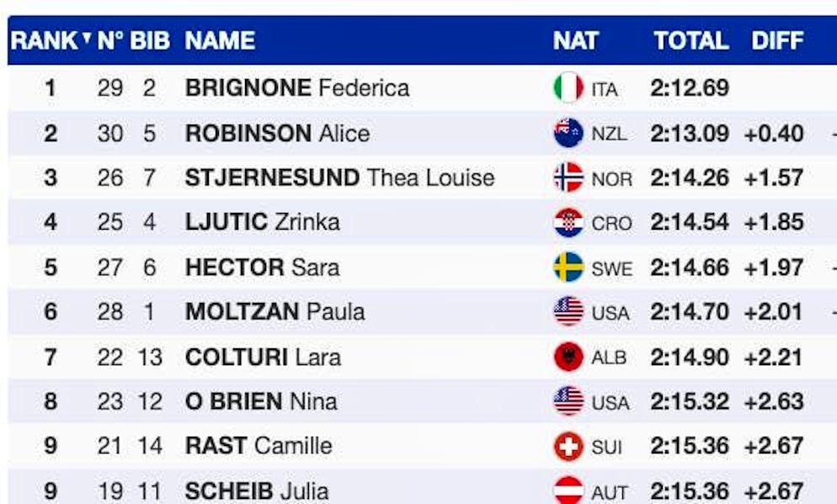Sort table by the NAME column
The image size is (837, 504).
[220, 40]
